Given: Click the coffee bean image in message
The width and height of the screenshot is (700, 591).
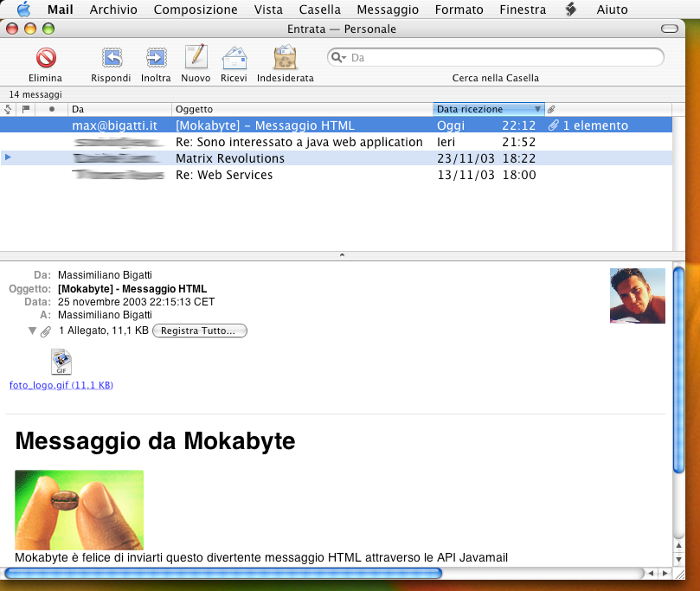Looking at the screenshot, I should point(79,510).
